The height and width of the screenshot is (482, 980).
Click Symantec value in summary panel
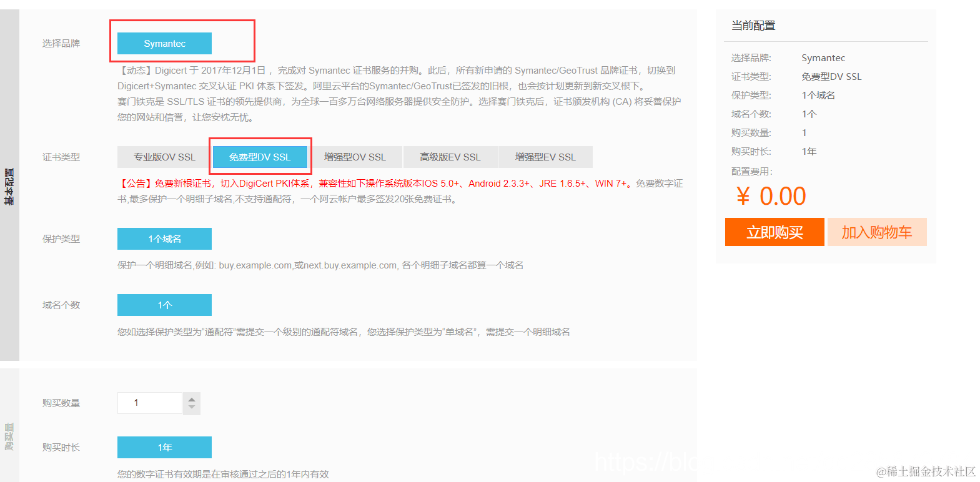click(823, 58)
